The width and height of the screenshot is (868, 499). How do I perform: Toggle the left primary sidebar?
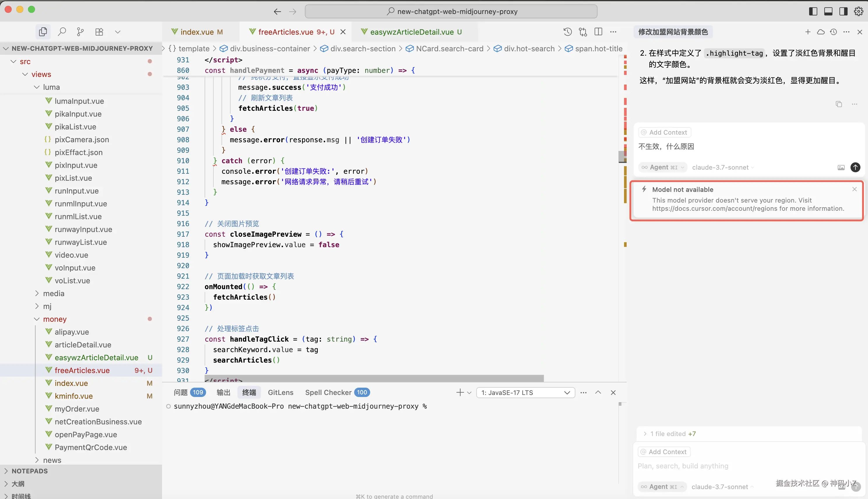(813, 11)
